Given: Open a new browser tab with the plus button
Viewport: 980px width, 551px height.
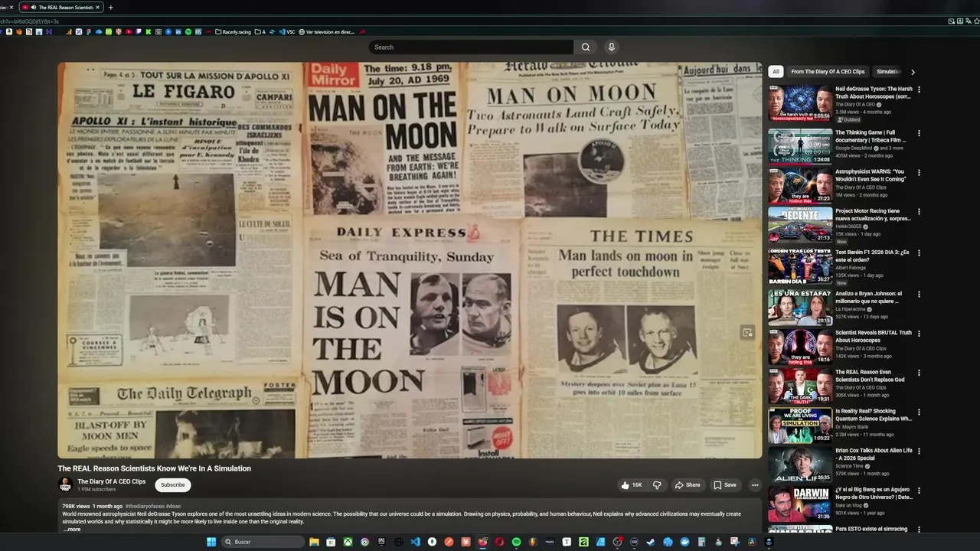Looking at the screenshot, I should point(110,8).
